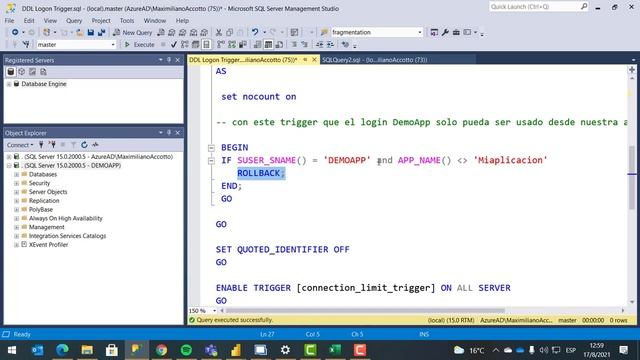
Task: Click Database Engine icon in Registered Servers toolbar
Action: click(11, 72)
